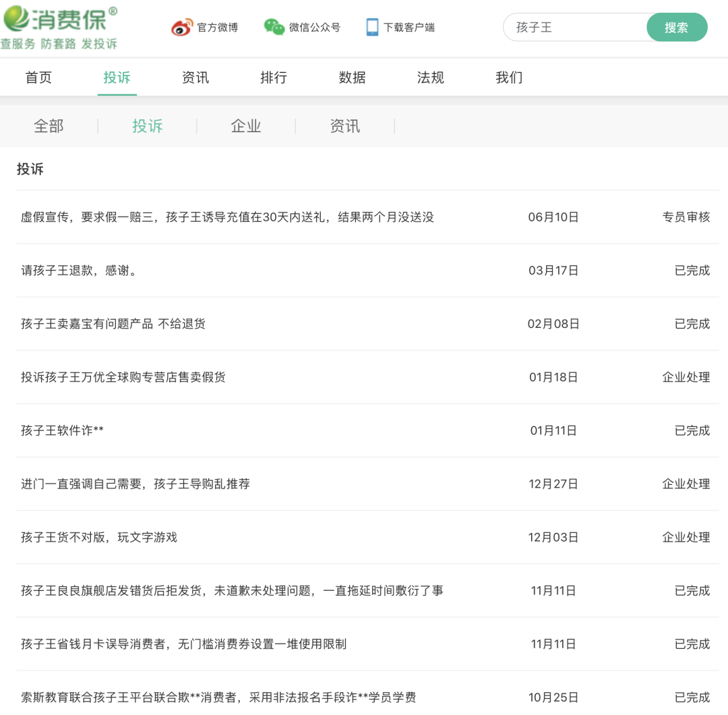Select 投诉 in the main navigation bar
This screenshot has width=728, height=715.
[117, 78]
